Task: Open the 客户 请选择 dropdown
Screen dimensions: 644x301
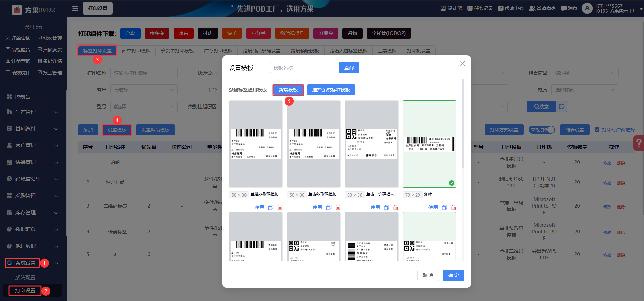Action: pos(144,90)
